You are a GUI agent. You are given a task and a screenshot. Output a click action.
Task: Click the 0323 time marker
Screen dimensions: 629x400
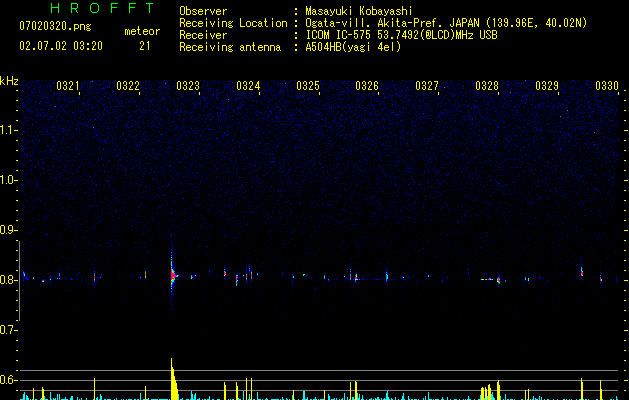click(x=187, y=85)
